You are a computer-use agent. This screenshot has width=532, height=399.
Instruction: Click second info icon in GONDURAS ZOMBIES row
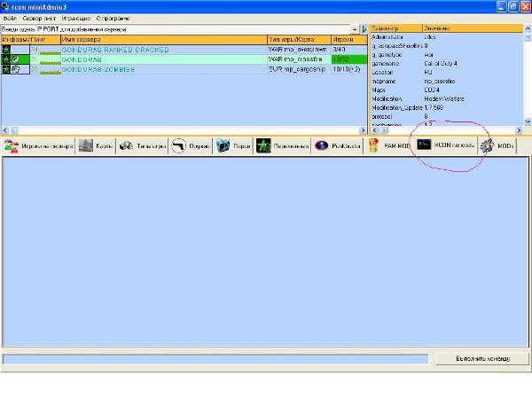pyautogui.click(x=16, y=69)
